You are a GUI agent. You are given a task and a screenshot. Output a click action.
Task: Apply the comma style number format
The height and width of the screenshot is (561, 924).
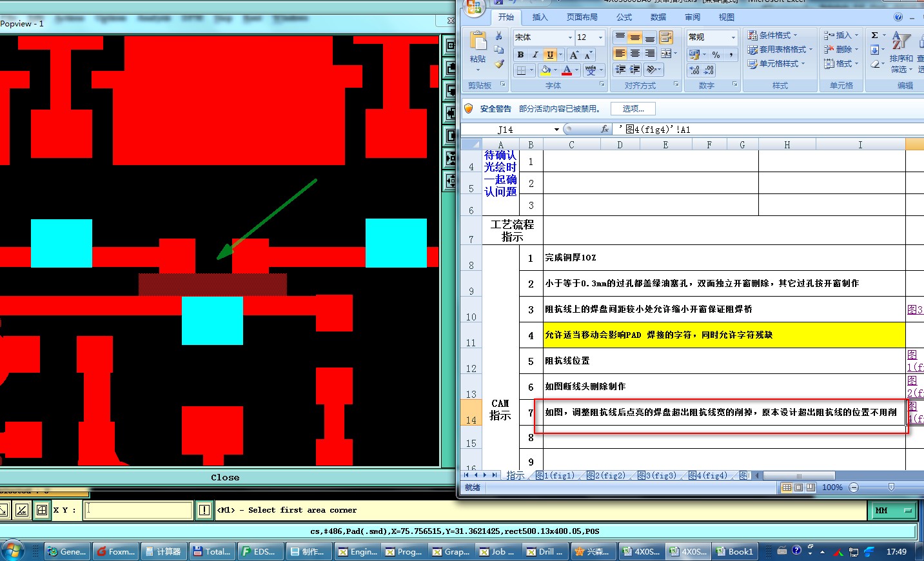click(731, 55)
